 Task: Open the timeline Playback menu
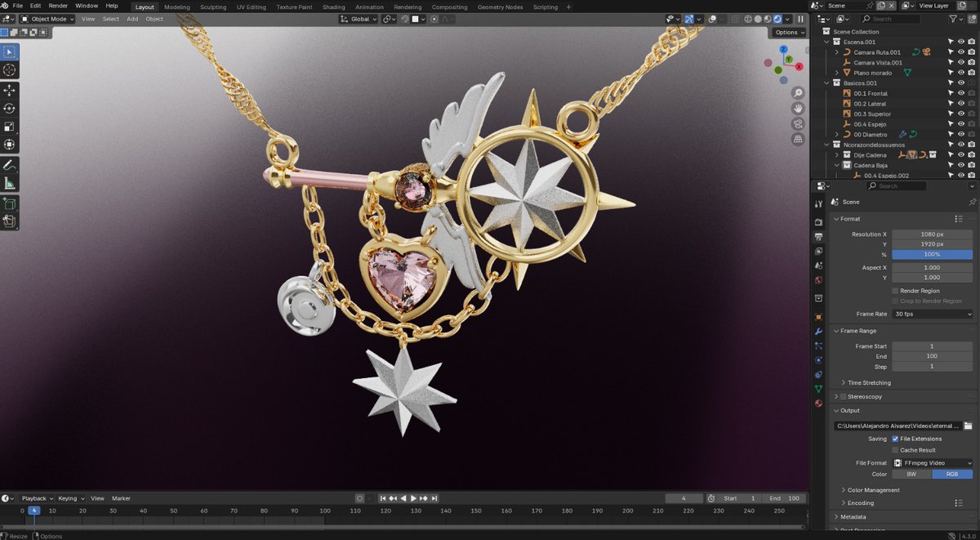[x=37, y=498]
